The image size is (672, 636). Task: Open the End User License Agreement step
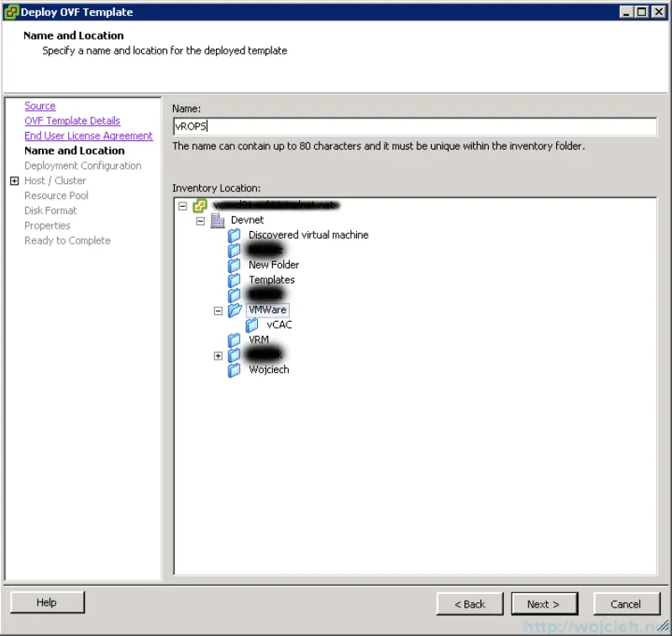click(x=88, y=135)
